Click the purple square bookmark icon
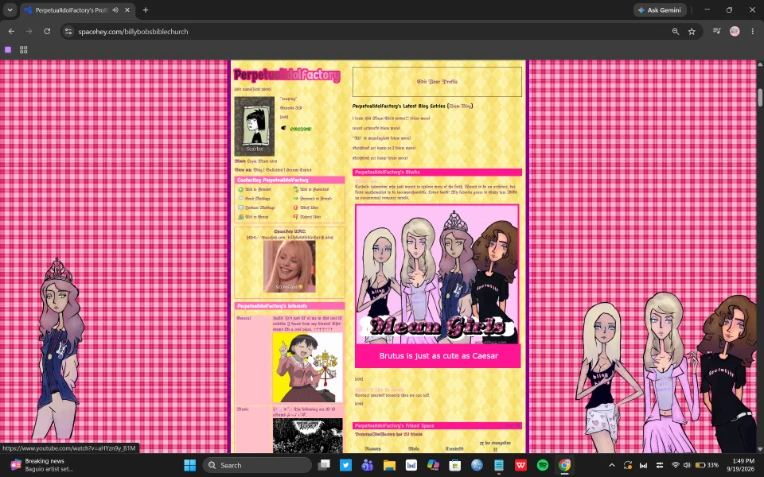Viewport: 764px width, 477px height. pyautogui.click(x=8, y=49)
